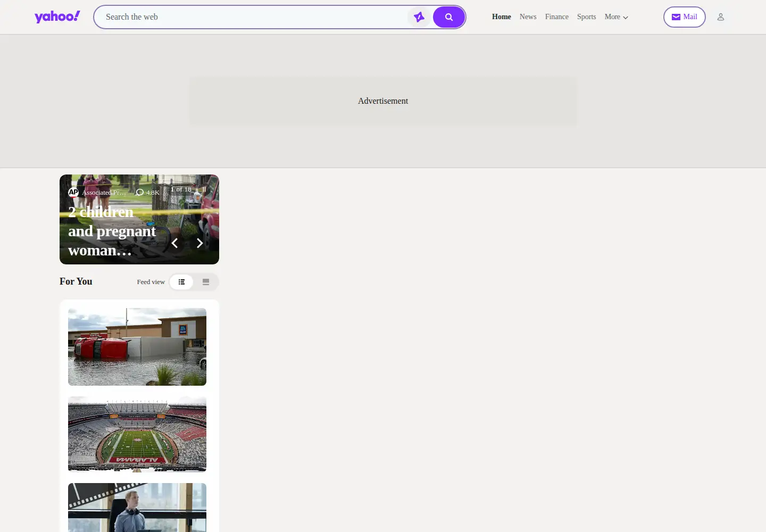The image size is (766, 532).
Task: Open flooded red truck story thumbnail
Action: coord(137,347)
